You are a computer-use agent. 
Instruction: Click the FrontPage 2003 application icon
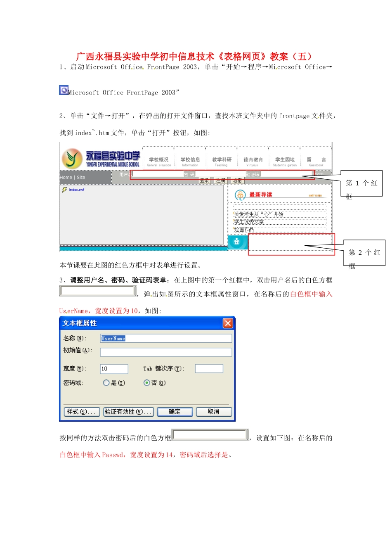64,90
